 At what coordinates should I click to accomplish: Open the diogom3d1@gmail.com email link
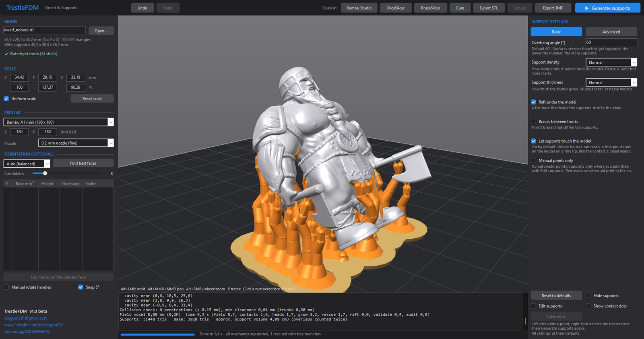(26, 318)
